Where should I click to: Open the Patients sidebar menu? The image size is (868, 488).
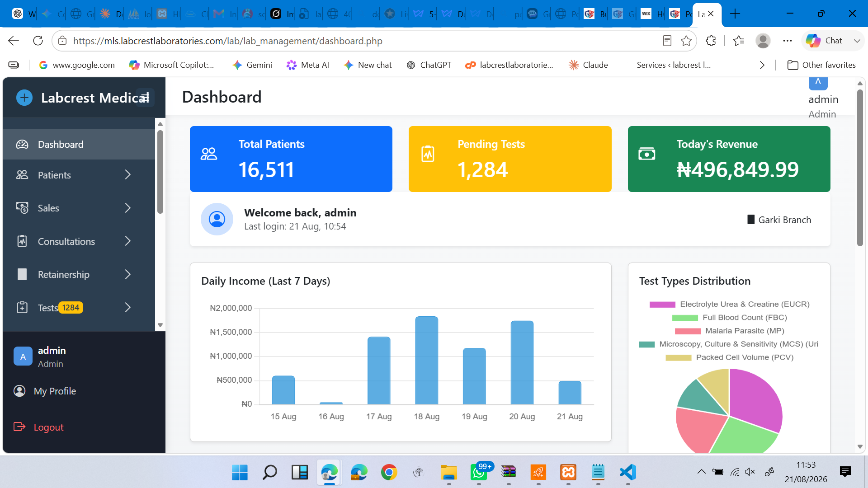pos(79,175)
